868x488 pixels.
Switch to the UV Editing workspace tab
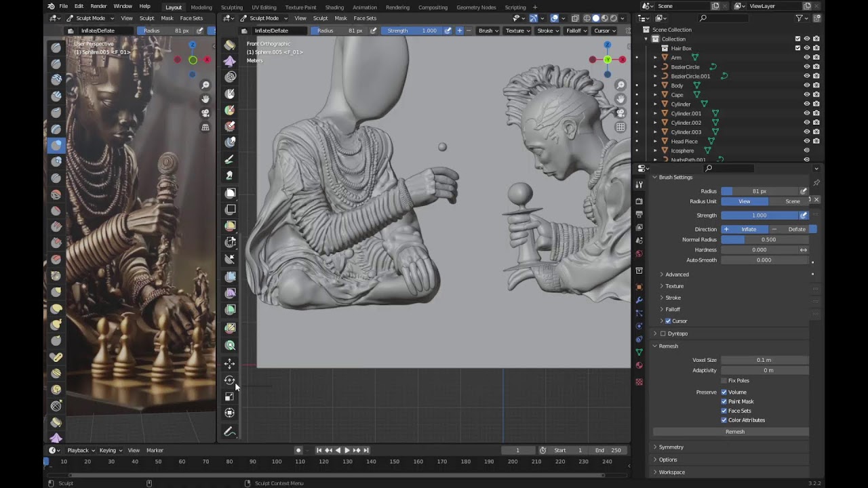[x=264, y=7]
